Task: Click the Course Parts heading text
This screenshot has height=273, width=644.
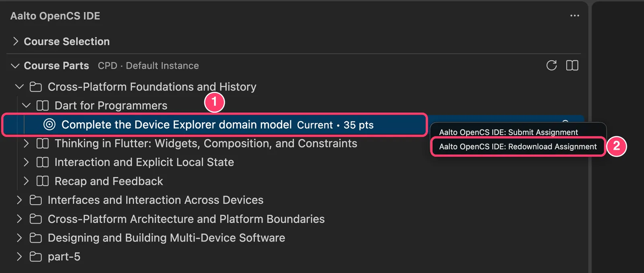Action: click(56, 66)
